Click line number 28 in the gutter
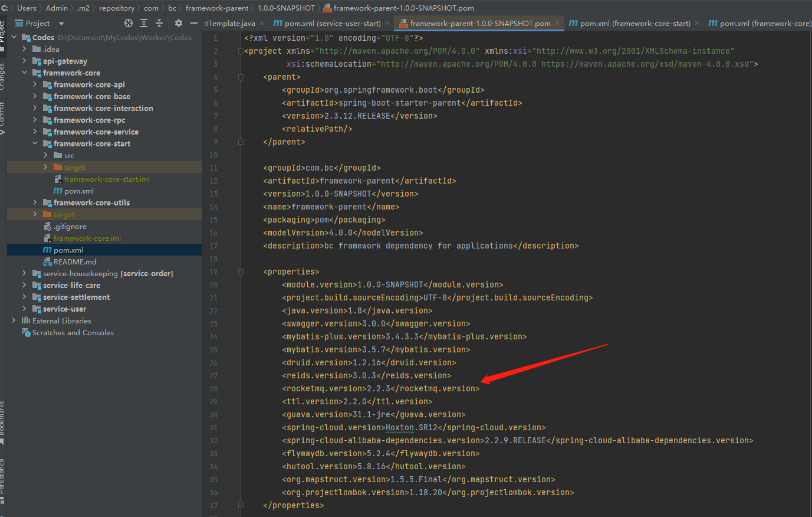This screenshot has width=812, height=517. click(213, 388)
